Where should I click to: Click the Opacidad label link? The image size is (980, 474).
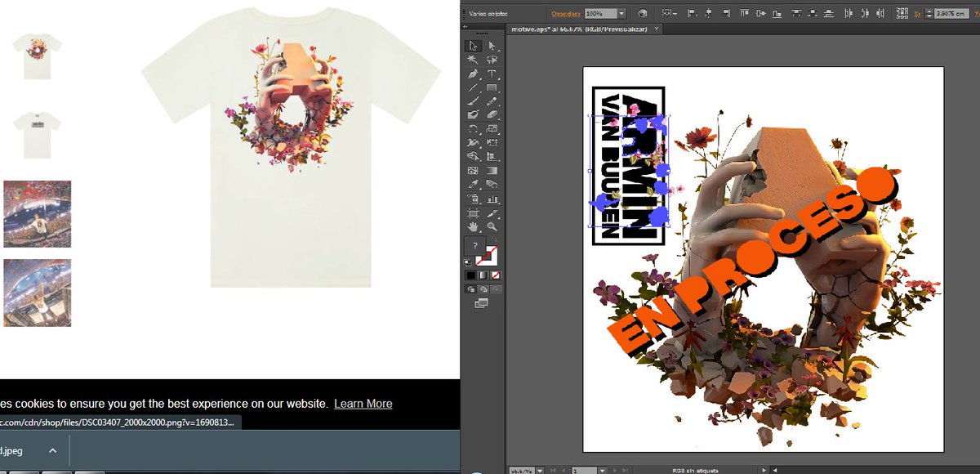565,14
